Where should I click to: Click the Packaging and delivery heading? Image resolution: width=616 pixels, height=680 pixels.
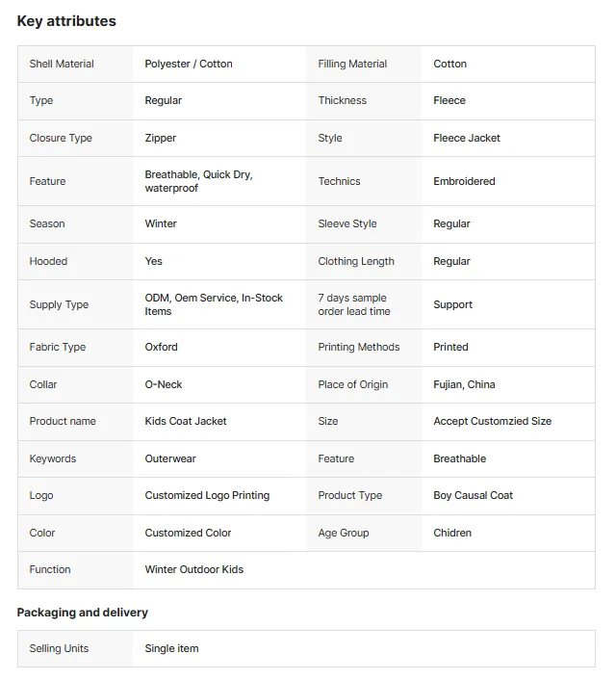[83, 613]
